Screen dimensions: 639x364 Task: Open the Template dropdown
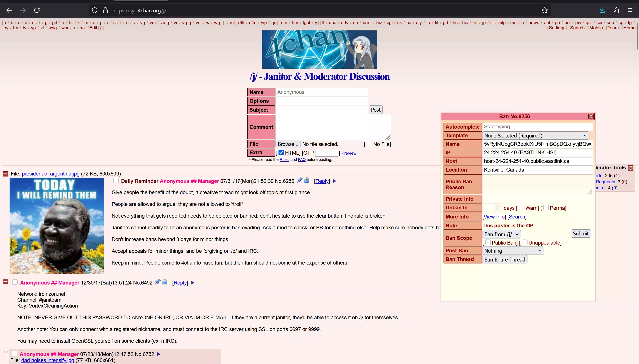536,136
